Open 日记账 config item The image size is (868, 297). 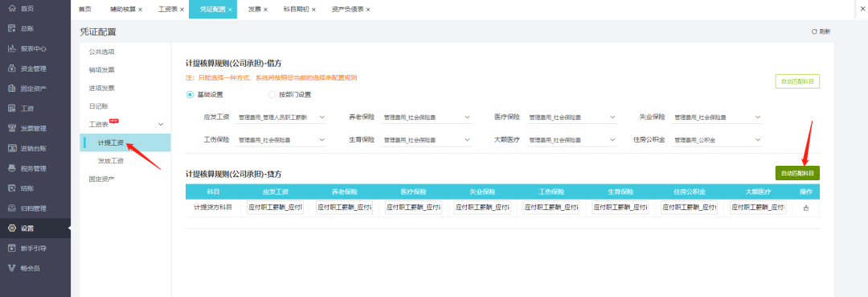tap(99, 105)
